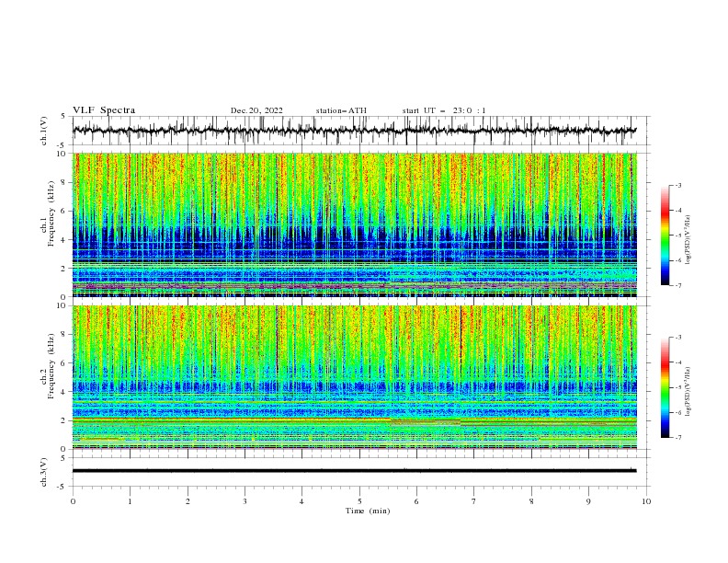
Task: Click the ch.3 voltage waveform band
Action: [x=354, y=471]
